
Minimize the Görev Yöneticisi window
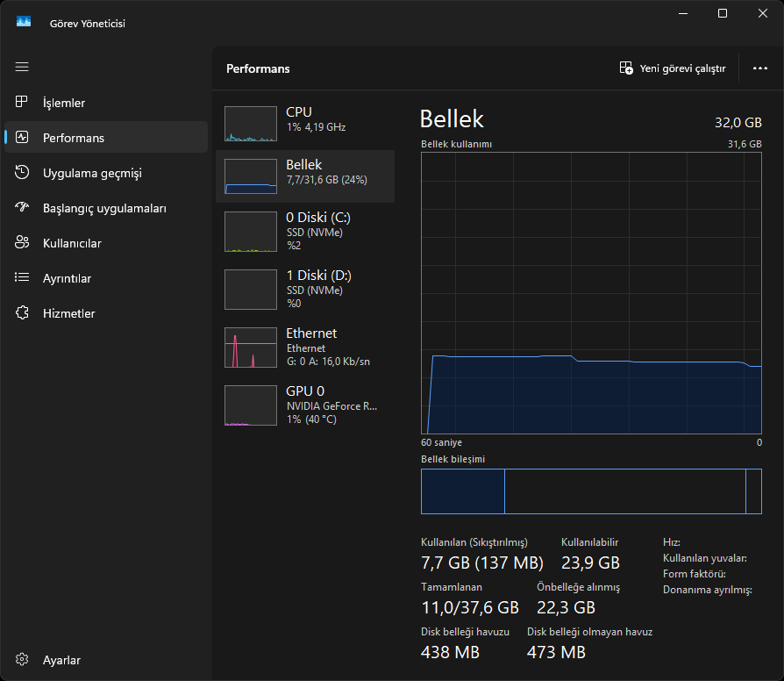click(x=683, y=13)
